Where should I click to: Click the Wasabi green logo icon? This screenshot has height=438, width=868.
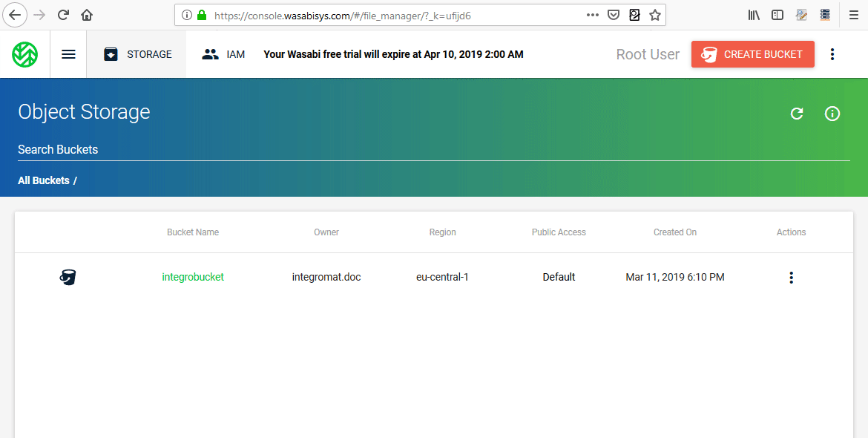tap(25, 54)
